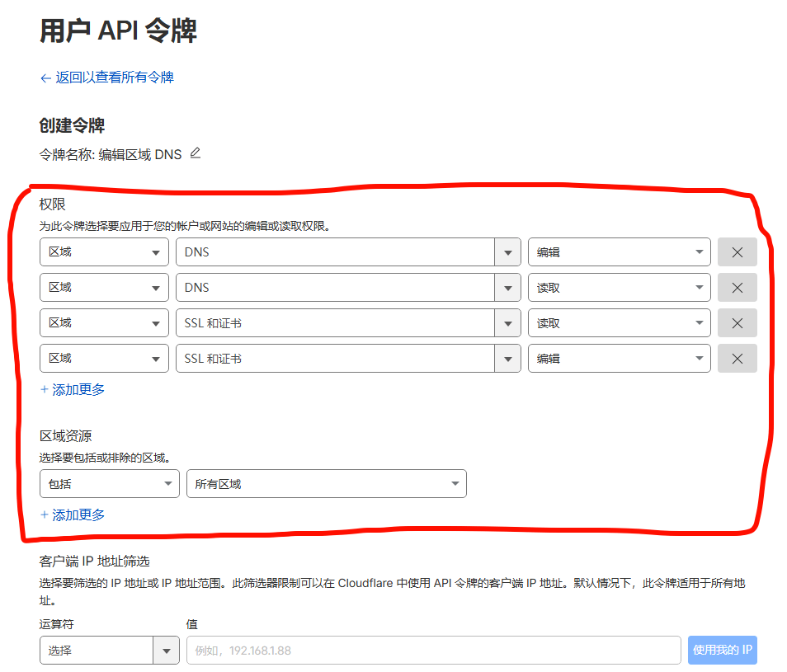Viewport: 787px width, 672px height.
Task: Click the 使用我的 IP button
Action: [x=722, y=650]
